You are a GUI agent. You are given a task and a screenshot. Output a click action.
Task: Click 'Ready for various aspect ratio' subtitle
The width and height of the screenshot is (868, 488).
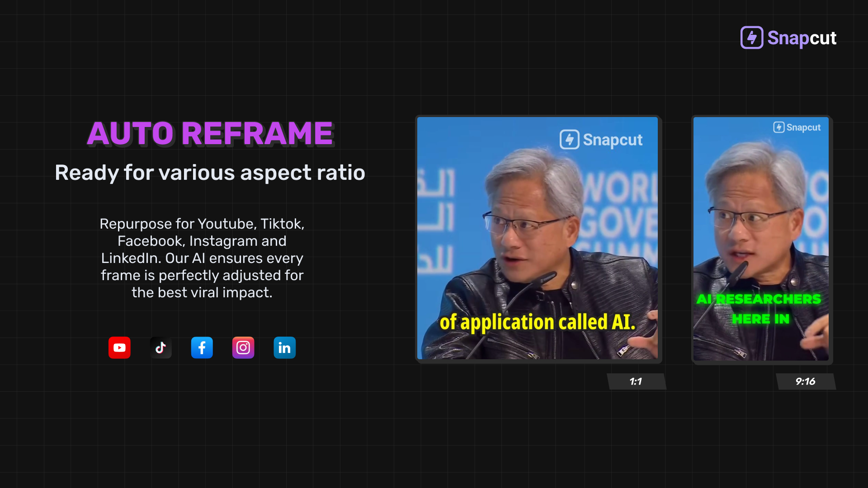(210, 173)
